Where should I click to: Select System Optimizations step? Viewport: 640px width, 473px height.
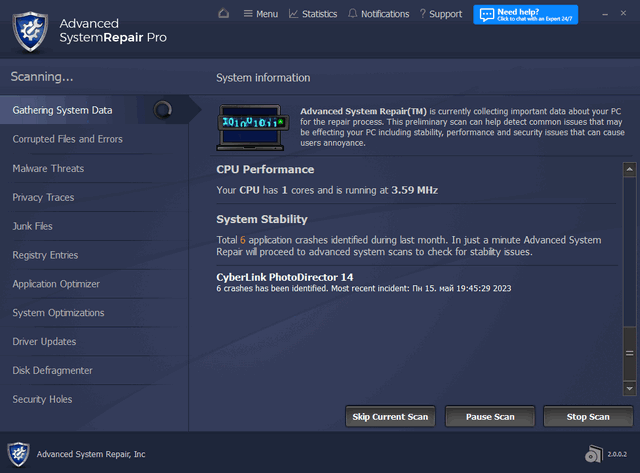tap(58, 313)
